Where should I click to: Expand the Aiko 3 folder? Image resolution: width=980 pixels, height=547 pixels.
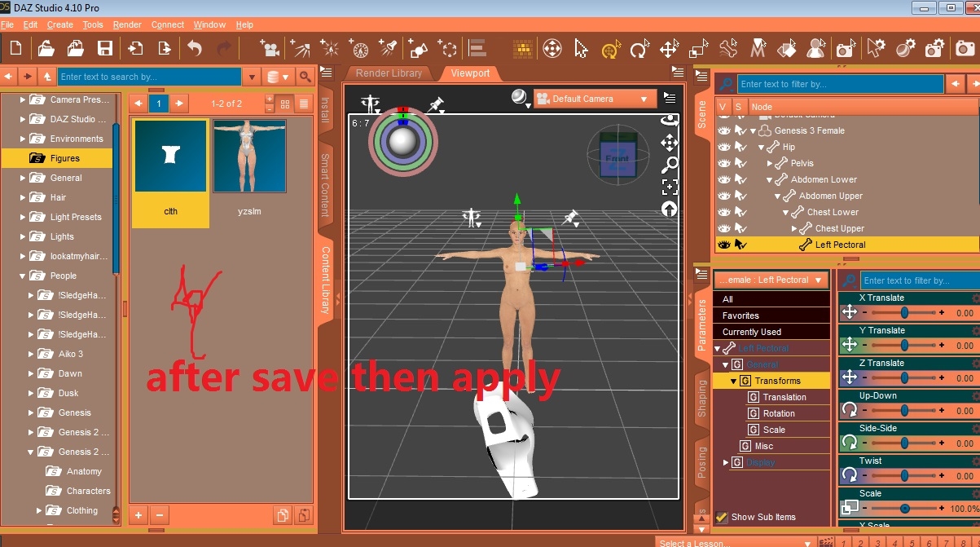(32, 354)
